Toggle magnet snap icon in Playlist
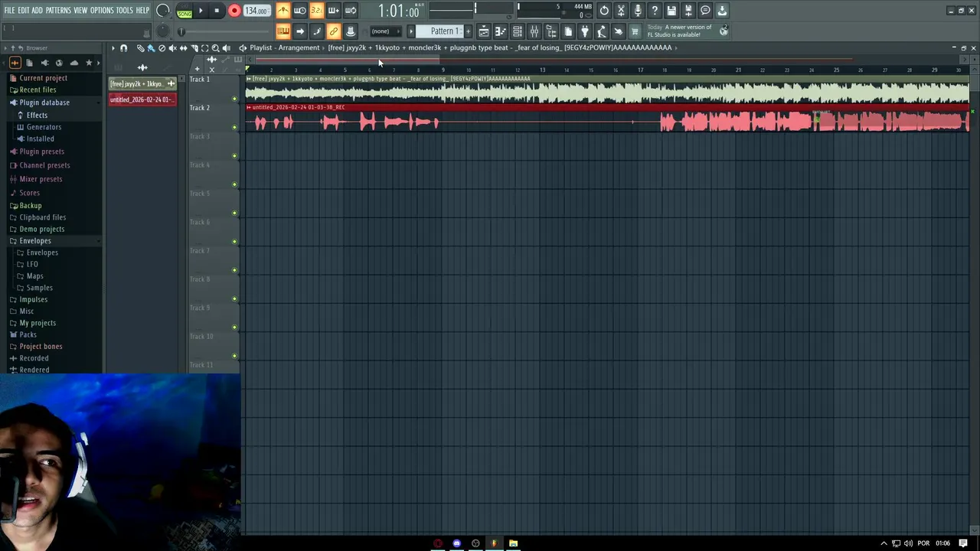Image resolution: width=980 pixels, height=551 pixels. (123, 48)
